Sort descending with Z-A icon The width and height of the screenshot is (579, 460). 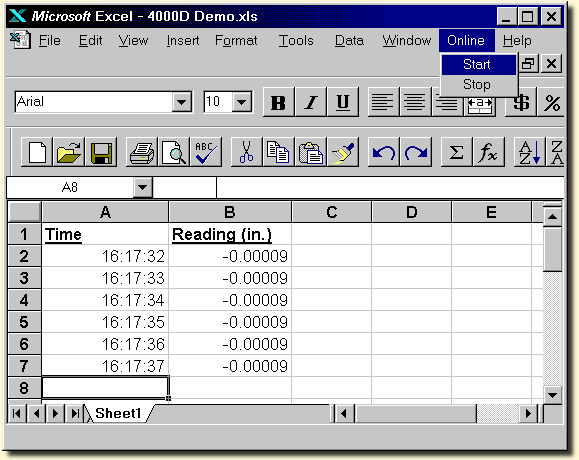[x=555, y=152]
